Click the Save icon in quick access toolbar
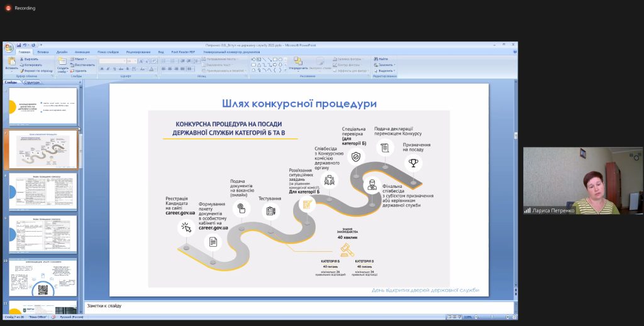This screenshot has height=326, width=644. (19, 45)
